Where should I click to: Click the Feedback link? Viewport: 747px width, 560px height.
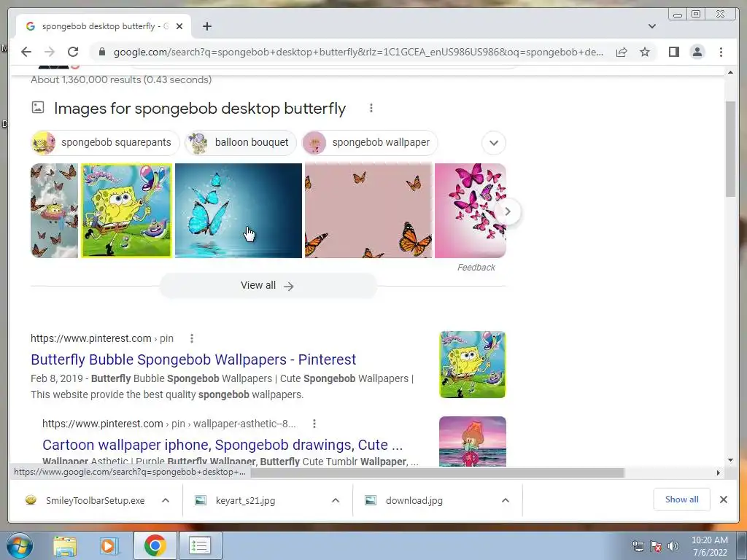[476, 268]
